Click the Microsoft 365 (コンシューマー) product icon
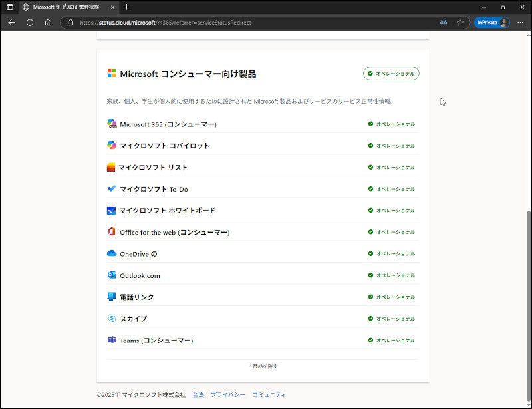Image resolution: width=532 pixels, height=409 pixels. click(112, 124)
